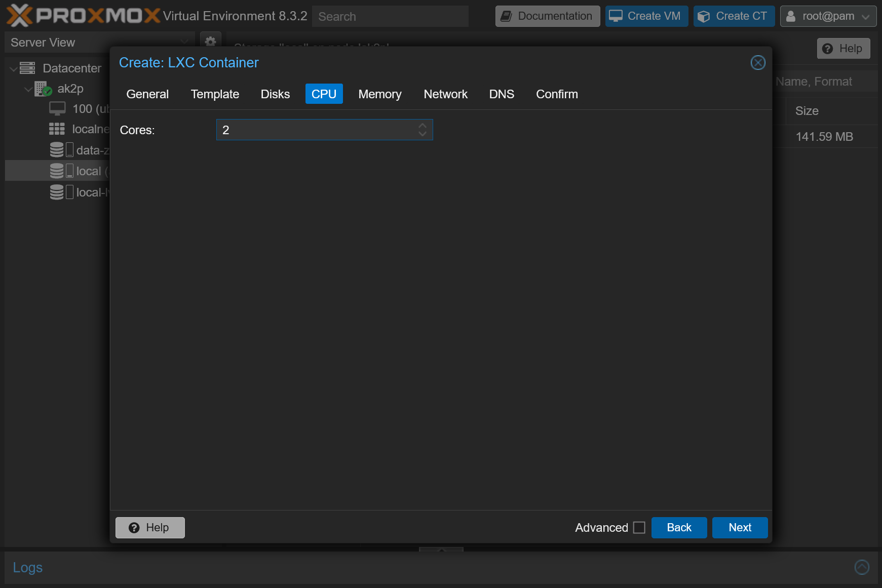Click the localnetwork grid icon
Screen dimensions: 882x588
pos(57,129)
